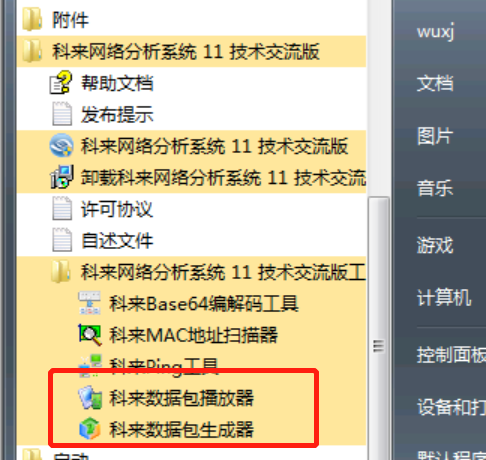This screenshot has width=486, height=460.
Task: Open 图片 from the right pane
Action: 435,136
